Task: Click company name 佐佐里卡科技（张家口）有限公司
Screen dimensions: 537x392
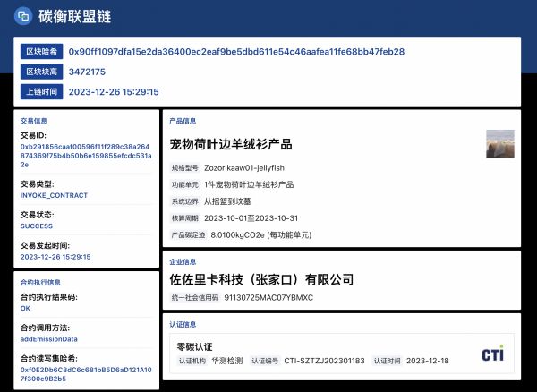Action: coord(261,279)
